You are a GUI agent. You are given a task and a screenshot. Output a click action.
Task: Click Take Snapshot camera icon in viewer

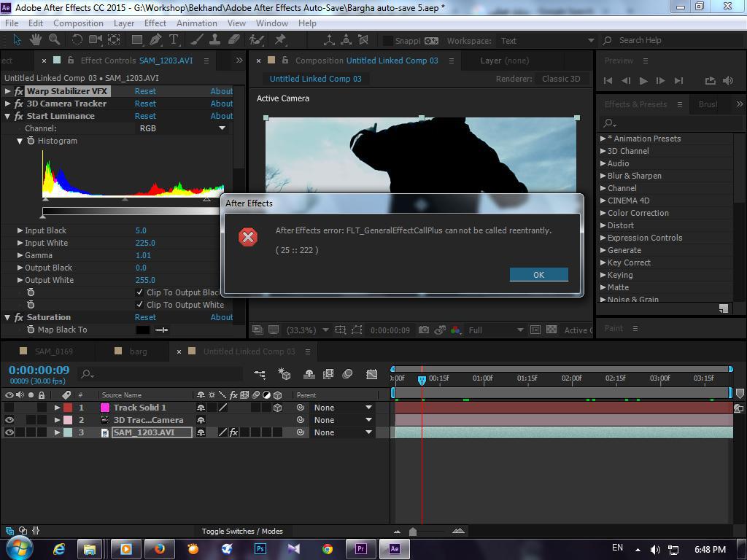coord(424,330)
